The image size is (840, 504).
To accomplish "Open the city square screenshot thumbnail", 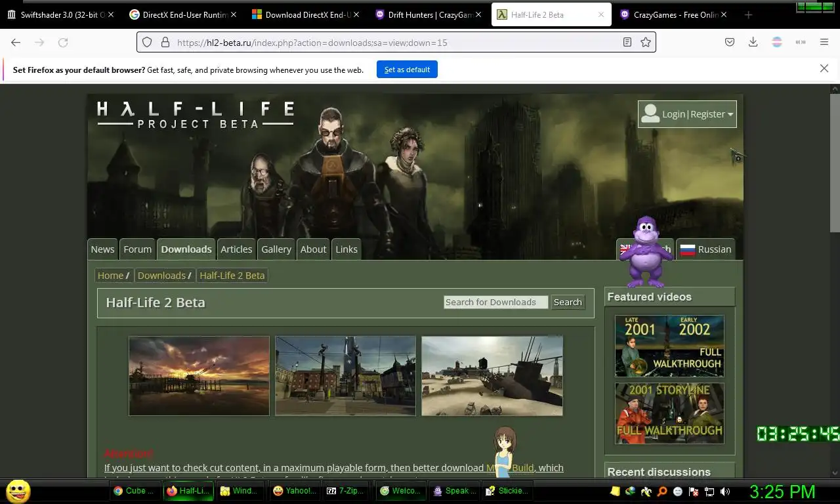I will tap(345, 375).
